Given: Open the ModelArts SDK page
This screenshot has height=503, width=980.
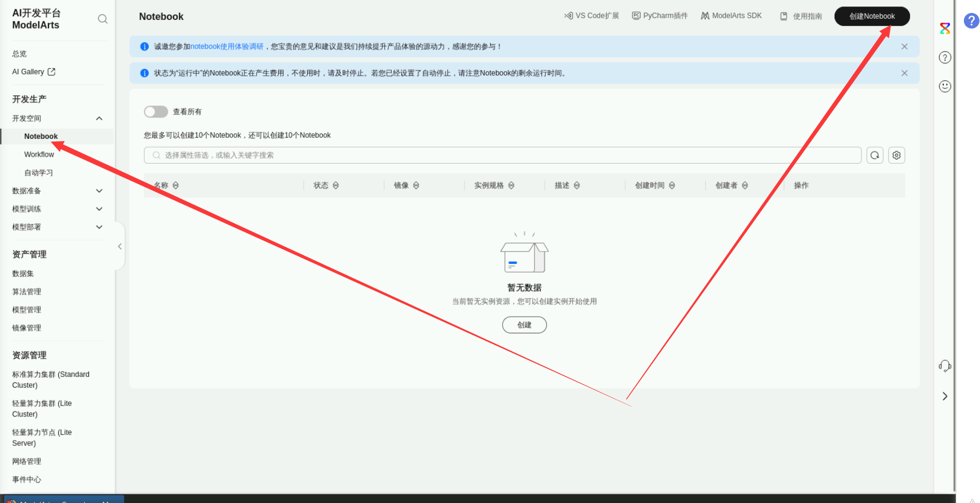Looking at the screenshot, I should [x=731, y=16].
